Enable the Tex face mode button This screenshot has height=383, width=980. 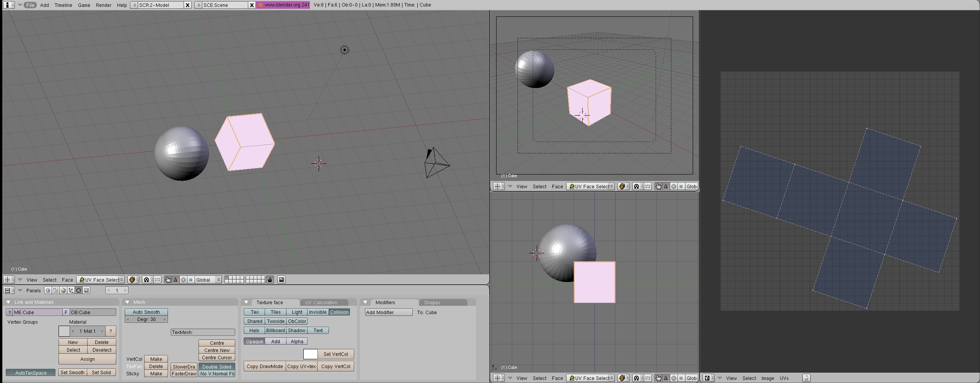point(254,312)
